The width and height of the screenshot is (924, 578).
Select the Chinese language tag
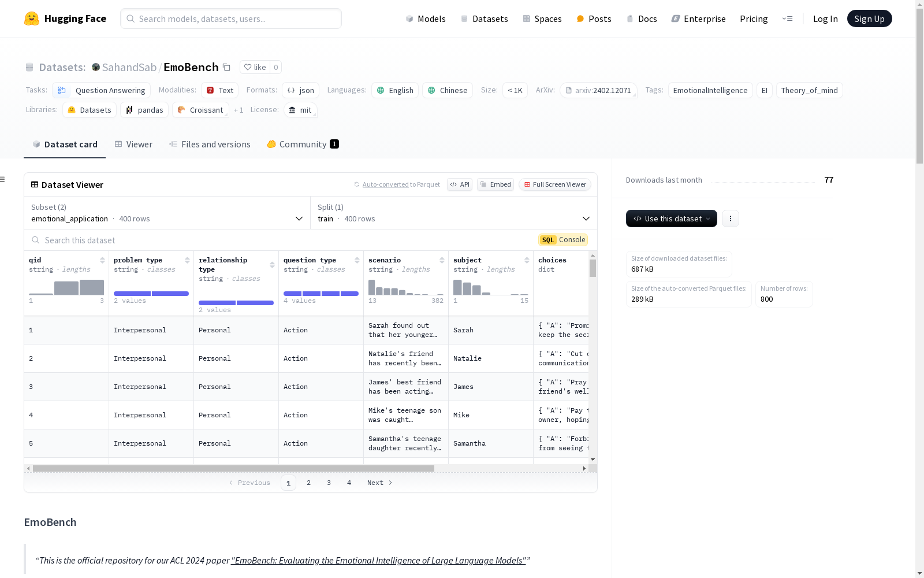pyautogui.click(x=448, y=90)
